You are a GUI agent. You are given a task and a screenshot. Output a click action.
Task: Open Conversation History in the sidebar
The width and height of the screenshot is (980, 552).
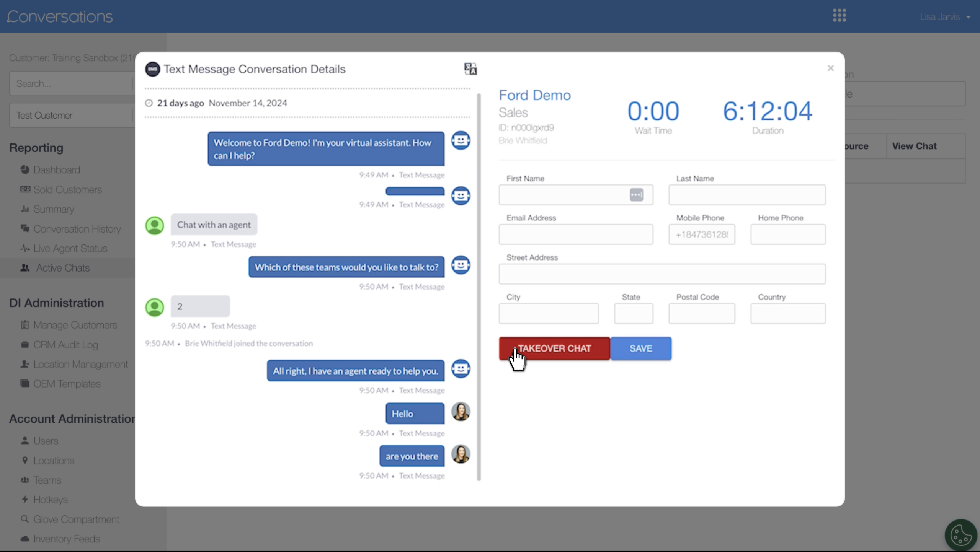pyautogui.click(x=77, y=229)
